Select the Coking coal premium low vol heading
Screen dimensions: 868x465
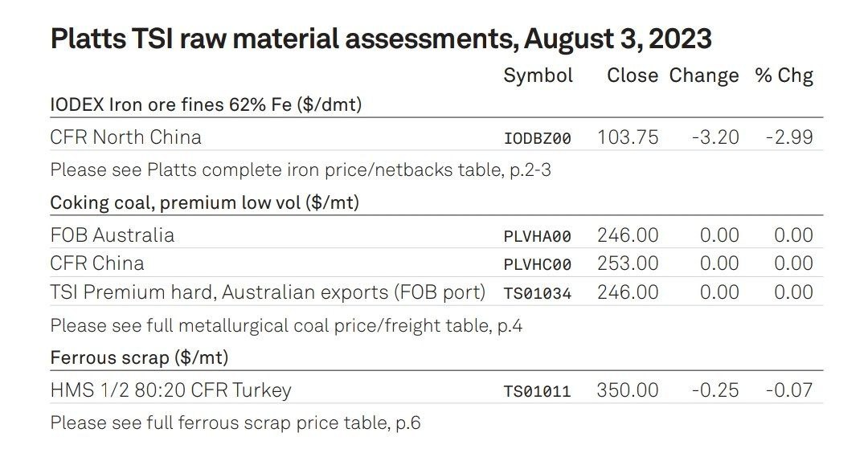(x=205, y=203)
